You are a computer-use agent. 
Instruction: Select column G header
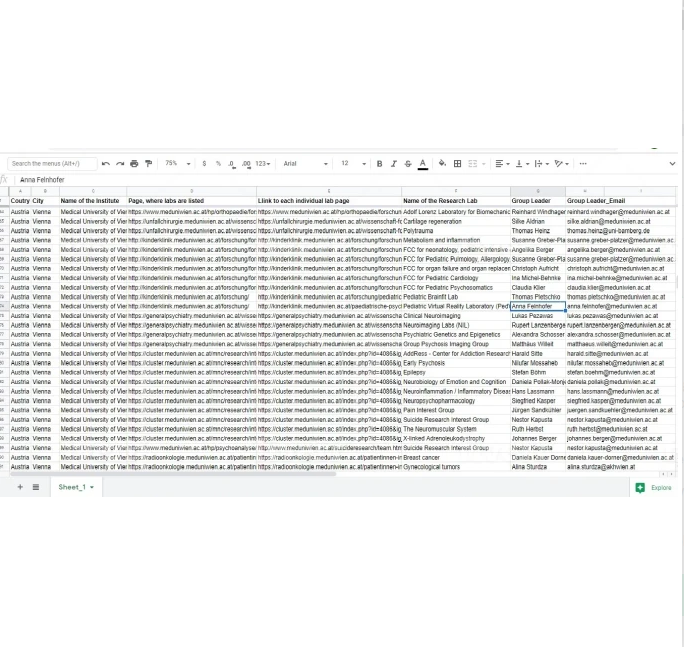coord(538,191)
